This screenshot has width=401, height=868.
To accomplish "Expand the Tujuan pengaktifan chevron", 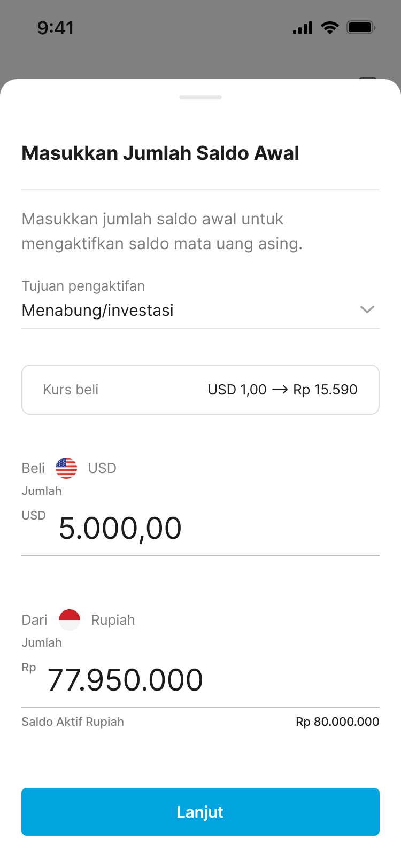I will (x=367, y=309).
